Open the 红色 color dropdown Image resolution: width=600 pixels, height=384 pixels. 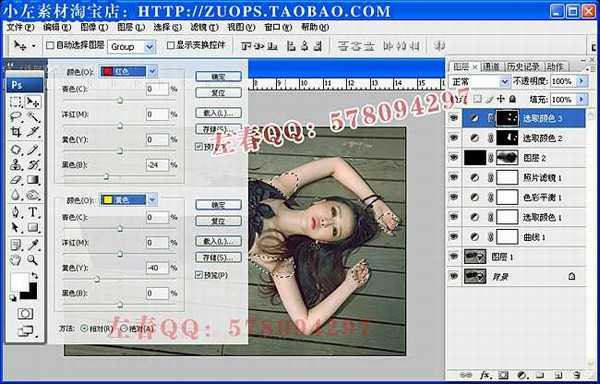point(153,72)
